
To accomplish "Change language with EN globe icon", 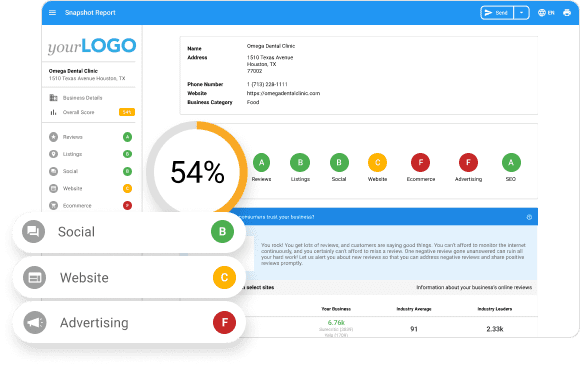I will click(x=546, y=13).
